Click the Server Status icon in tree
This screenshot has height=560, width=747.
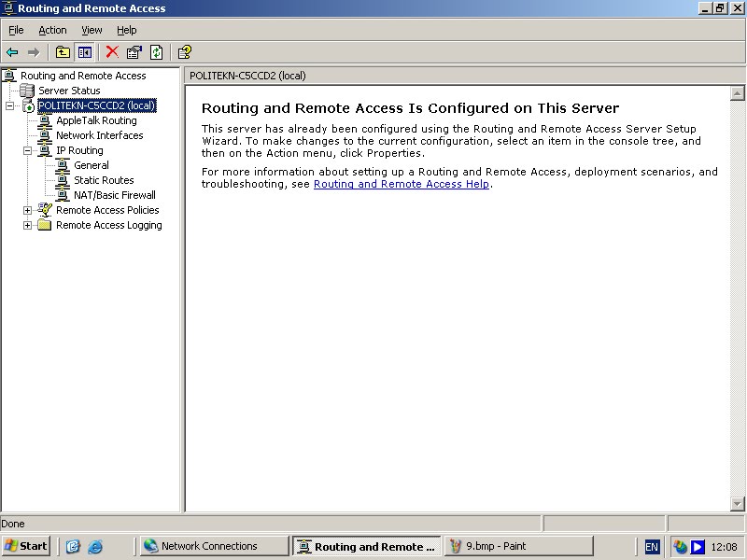(x=27, y=91)
